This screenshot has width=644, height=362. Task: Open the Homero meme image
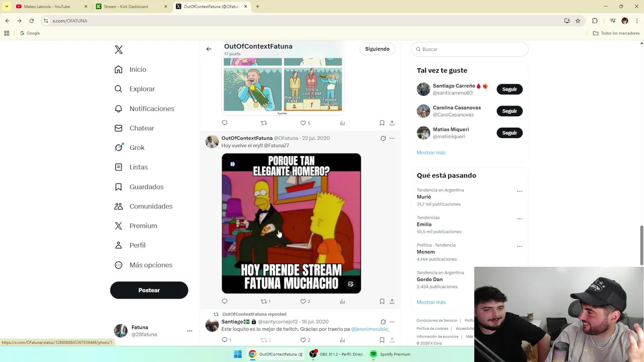coord(291,223)
